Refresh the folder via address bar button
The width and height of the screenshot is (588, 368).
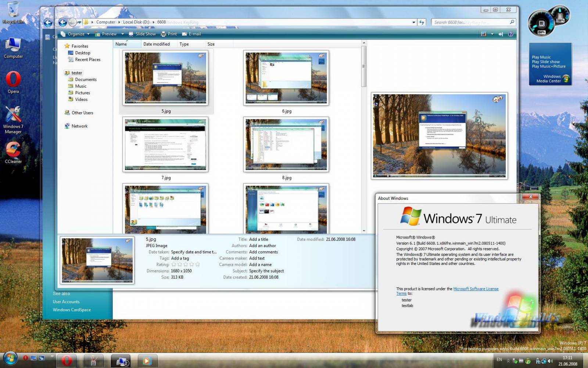click(x=422, y=22)
